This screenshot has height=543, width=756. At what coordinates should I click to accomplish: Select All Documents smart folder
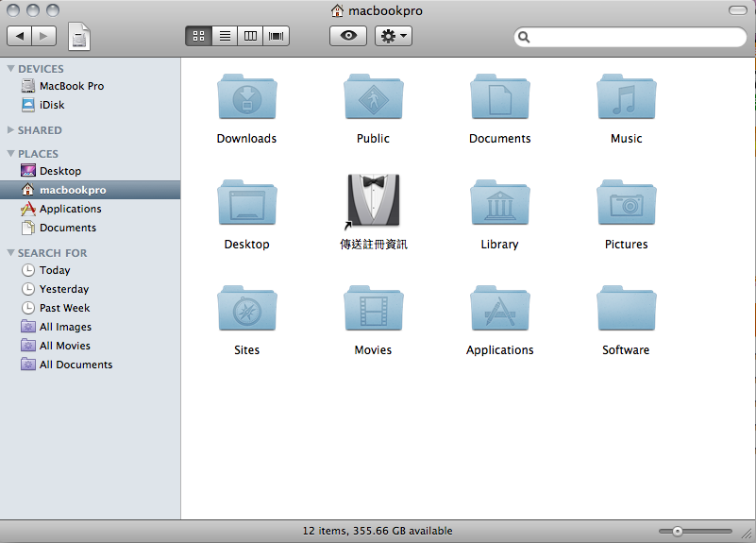click(x=91, y=365)
